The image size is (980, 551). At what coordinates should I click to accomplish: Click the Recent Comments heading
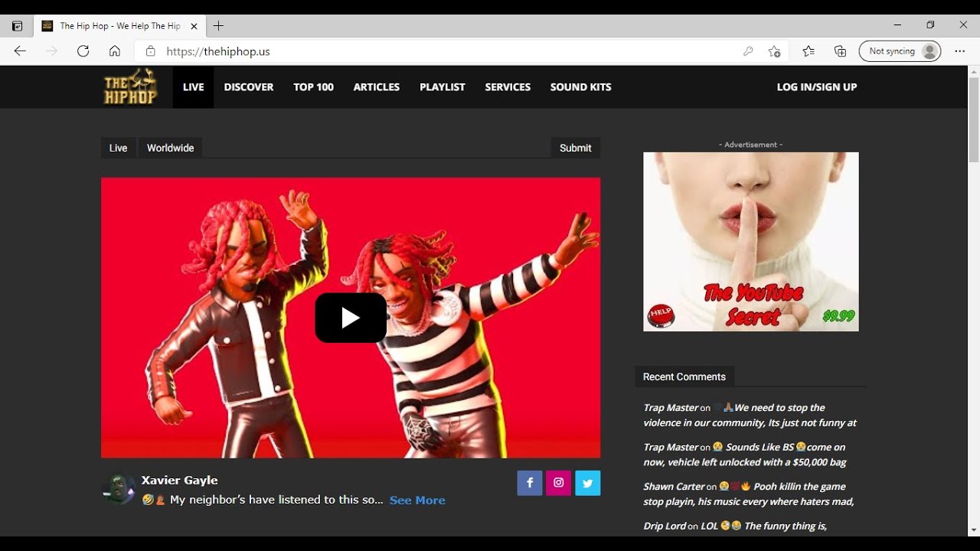click(684, 377)
